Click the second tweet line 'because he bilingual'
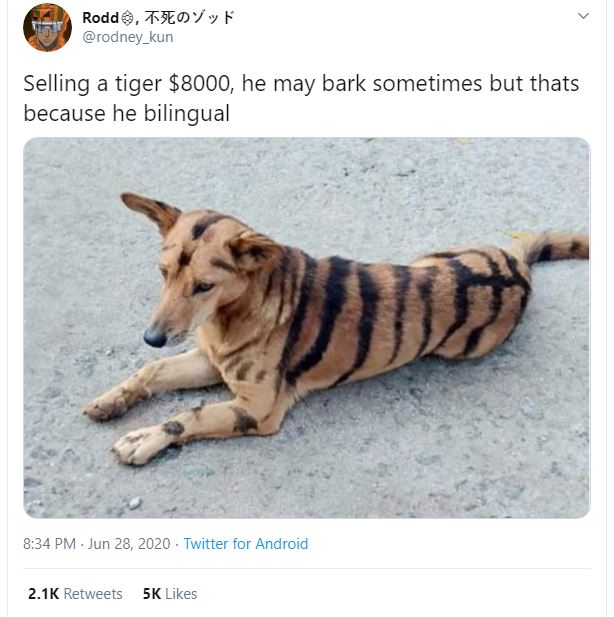Viewport: 614px width, 617px height. coord(126,113)
